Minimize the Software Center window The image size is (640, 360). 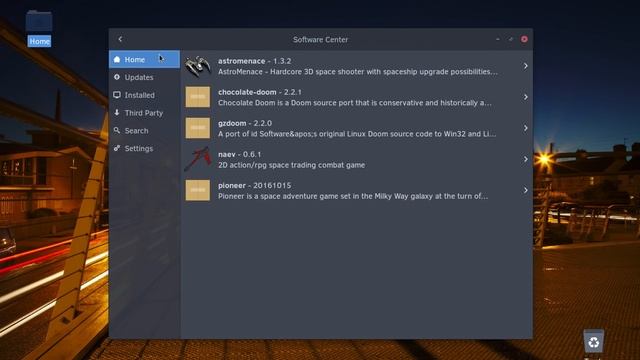[x=498, y=39]
